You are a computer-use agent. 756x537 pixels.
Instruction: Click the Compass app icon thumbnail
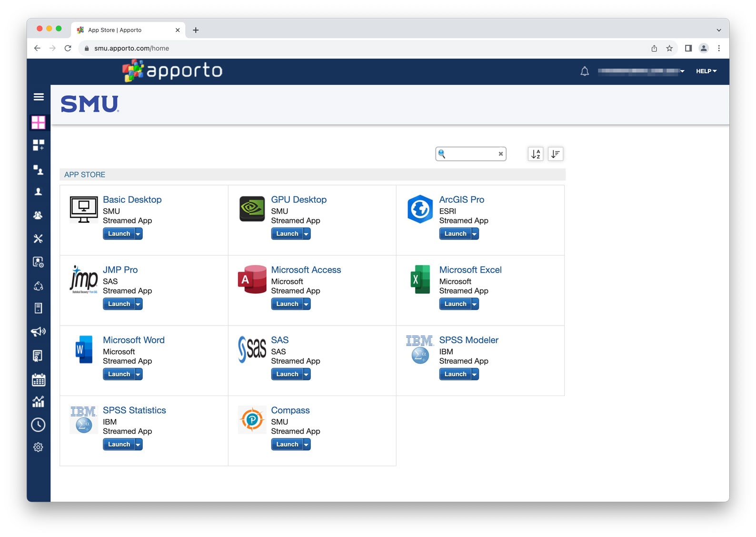coord(252,420)
